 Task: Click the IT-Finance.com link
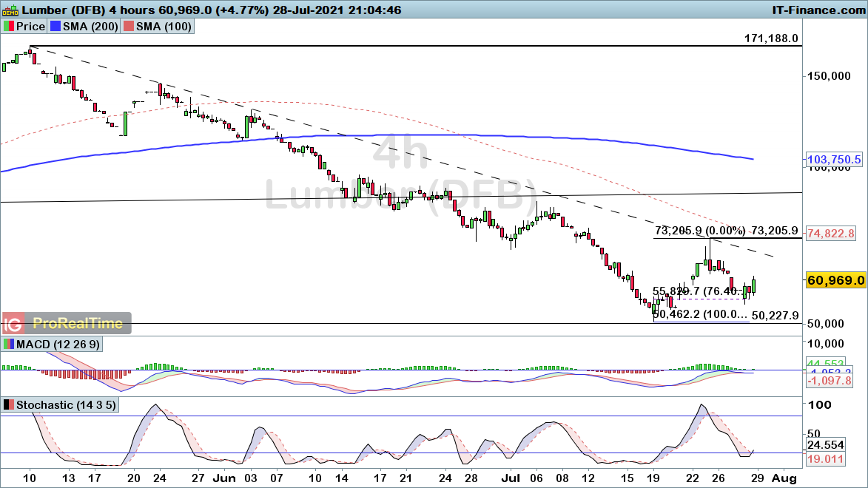coord(818,10)
